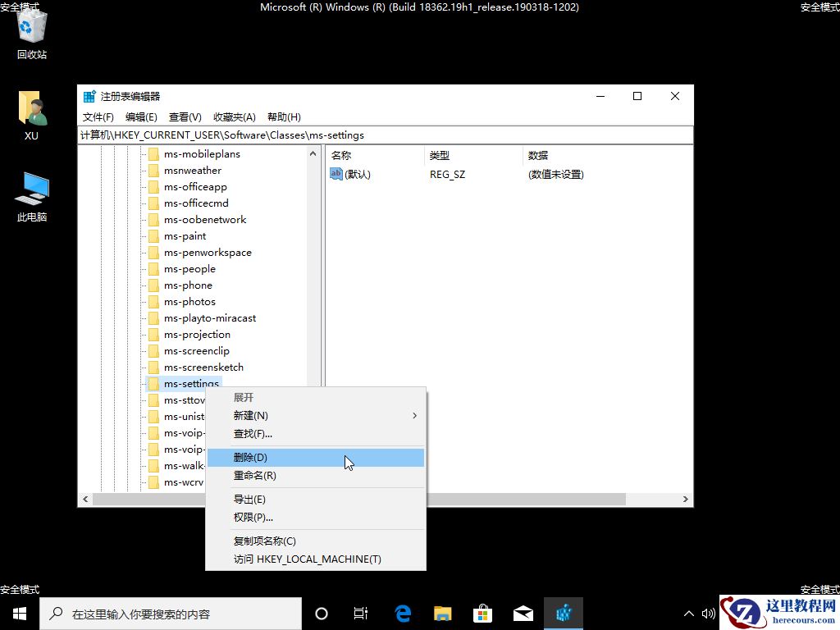
Task: Open the 查看(V) menu
Action: click(185, 116)
